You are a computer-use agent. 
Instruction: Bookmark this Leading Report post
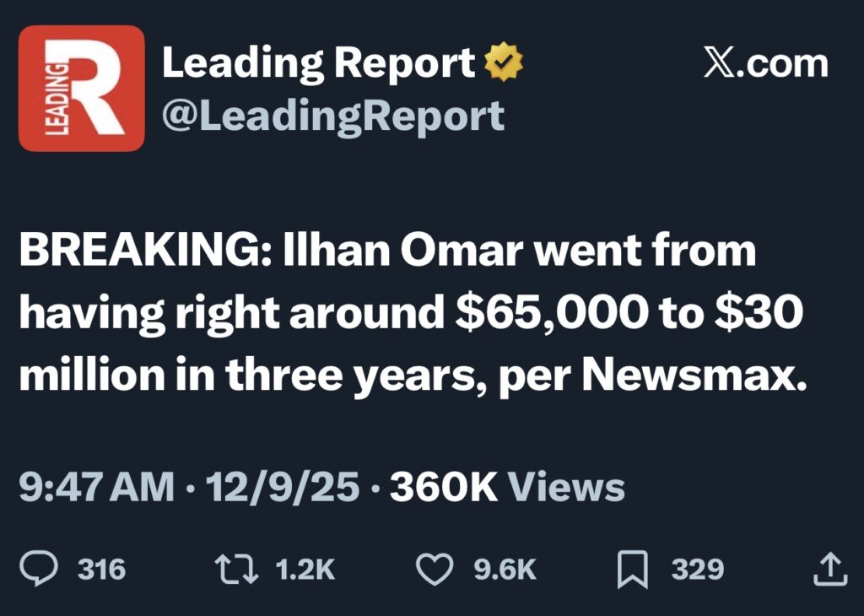coord(632,570)
